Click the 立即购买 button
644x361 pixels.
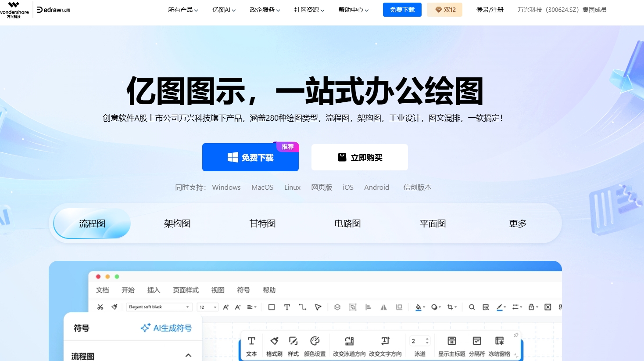pyautogui.click(x=360, y=157)
